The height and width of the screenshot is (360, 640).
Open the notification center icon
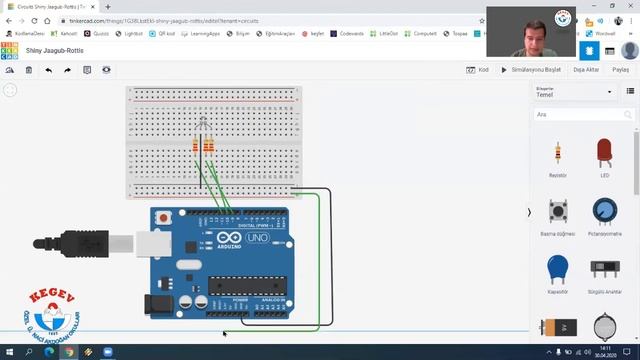point(627,352)
